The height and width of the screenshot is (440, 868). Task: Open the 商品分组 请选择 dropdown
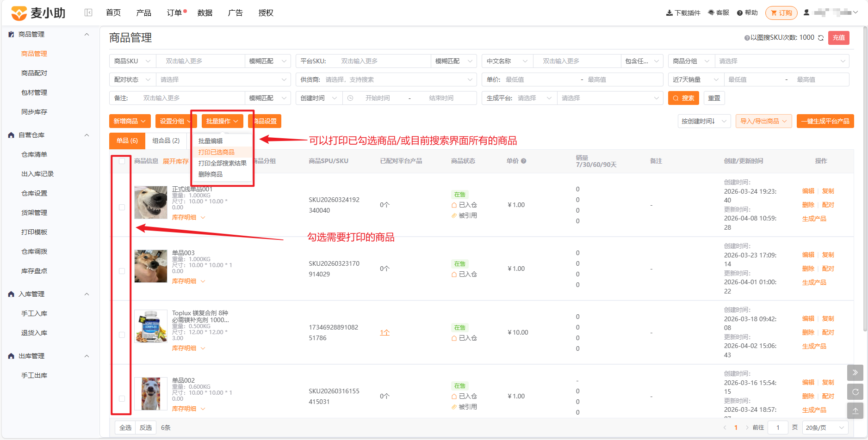tap(782, 61)
